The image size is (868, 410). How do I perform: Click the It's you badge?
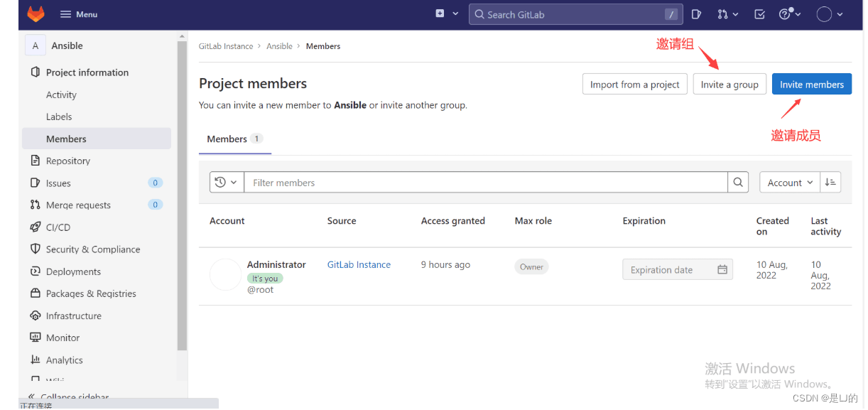click(265, 279)
